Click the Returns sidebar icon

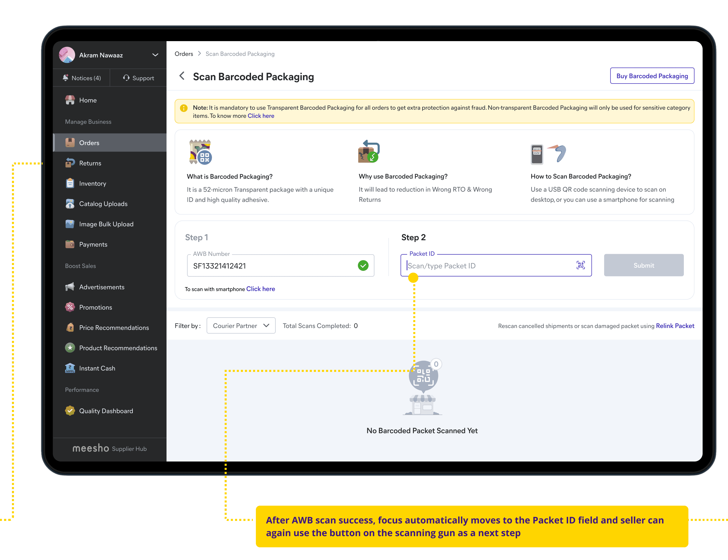pos(70,163)
